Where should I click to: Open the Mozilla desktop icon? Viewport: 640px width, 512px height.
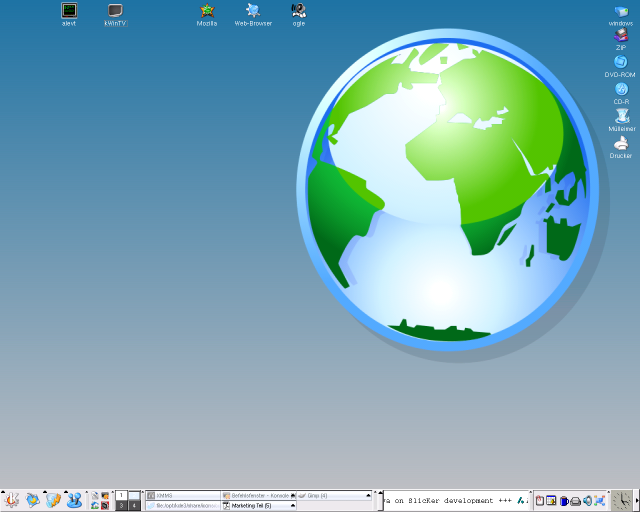pos(207,14)
